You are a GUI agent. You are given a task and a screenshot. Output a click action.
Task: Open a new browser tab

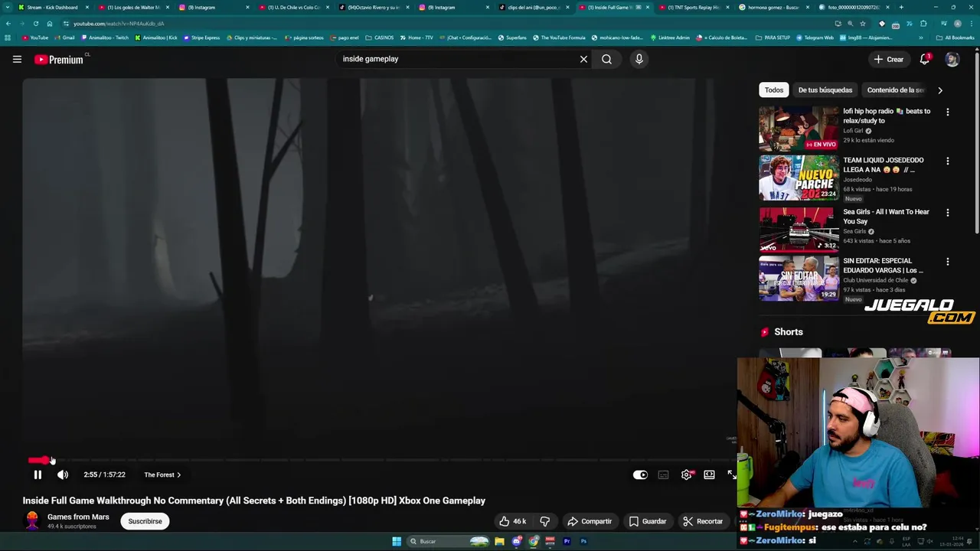(900, 7)
